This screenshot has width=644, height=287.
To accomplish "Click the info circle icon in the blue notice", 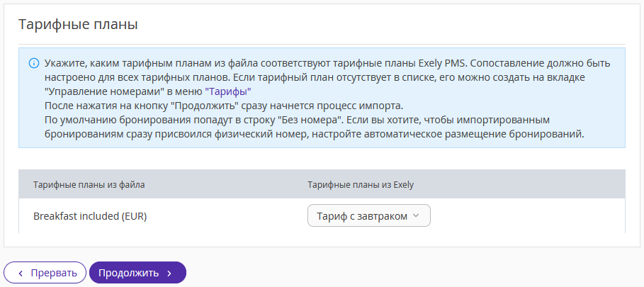I will coord(34,64).
